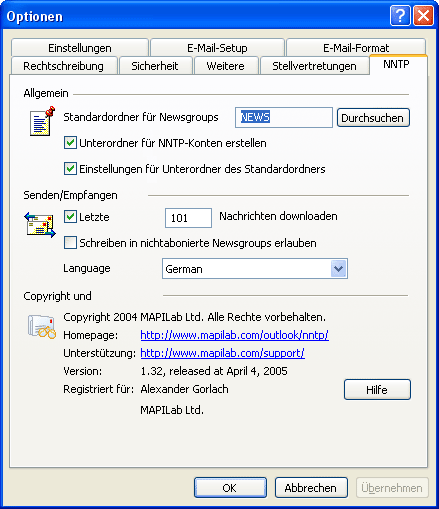Click the German language combo box

click(255, 269)
